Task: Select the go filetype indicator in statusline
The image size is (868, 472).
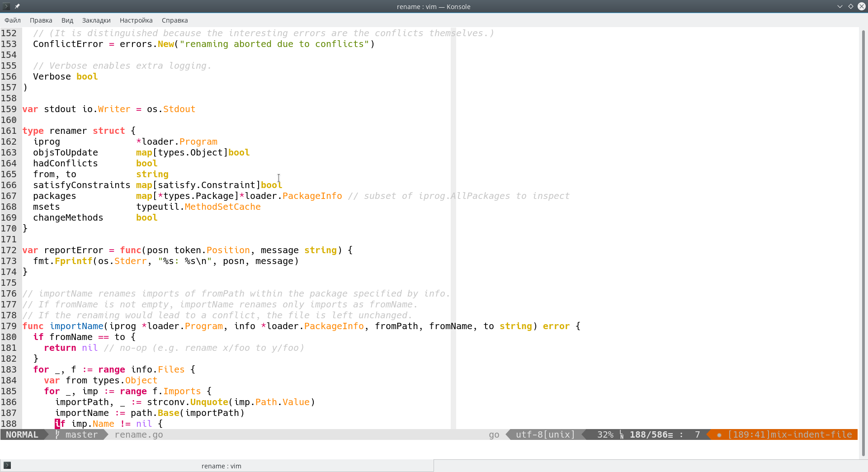Action: click(494, 434)
